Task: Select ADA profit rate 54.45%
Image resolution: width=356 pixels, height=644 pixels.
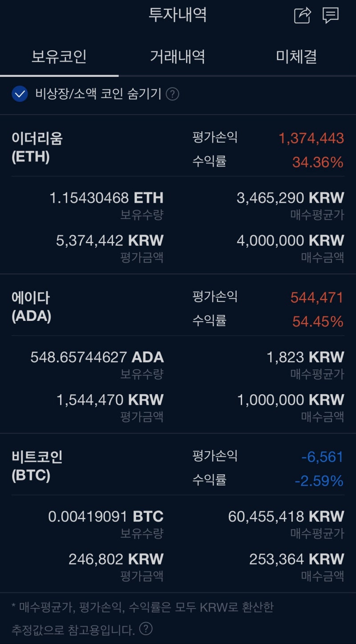Action: [x=318, y=321]
